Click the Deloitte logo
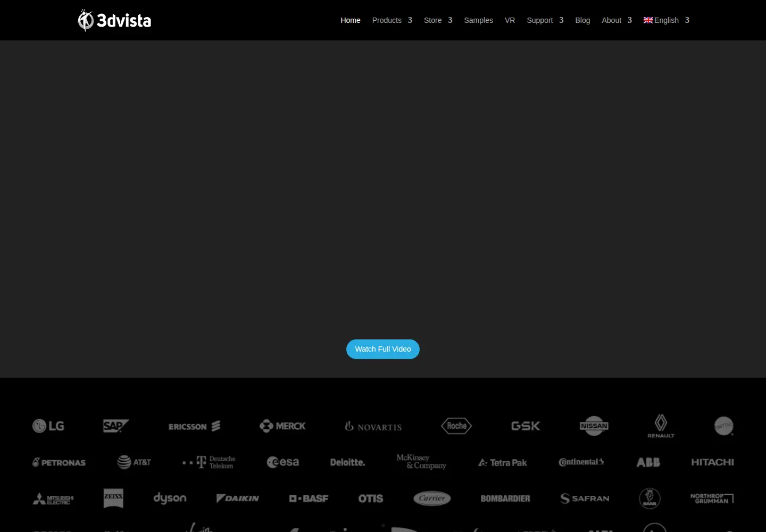Screen dimensions: 766x532 point(347,462)
